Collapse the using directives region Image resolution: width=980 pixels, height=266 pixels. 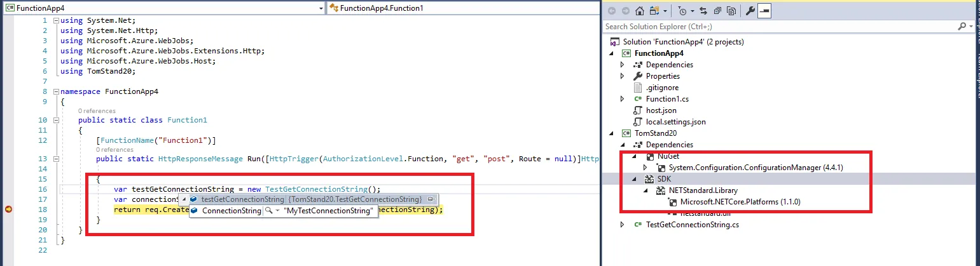(56, 20)
